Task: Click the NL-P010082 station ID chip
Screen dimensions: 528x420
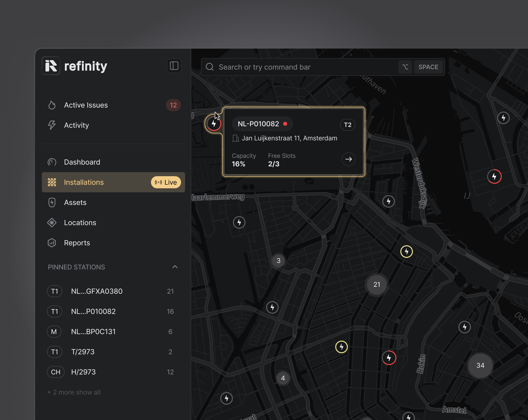Action: click(262, 124)
